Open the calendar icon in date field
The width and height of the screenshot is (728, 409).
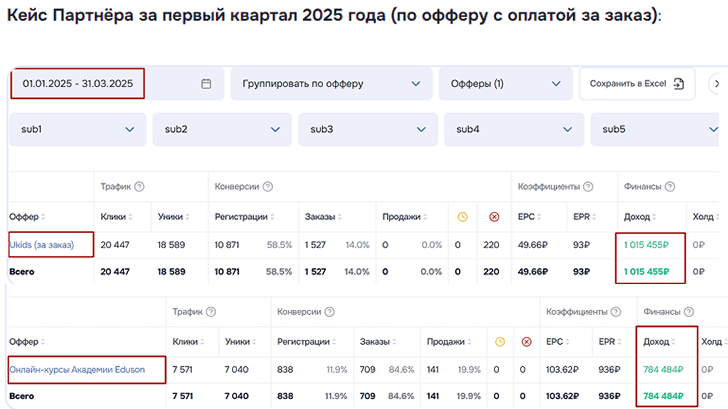click(206, 84)
